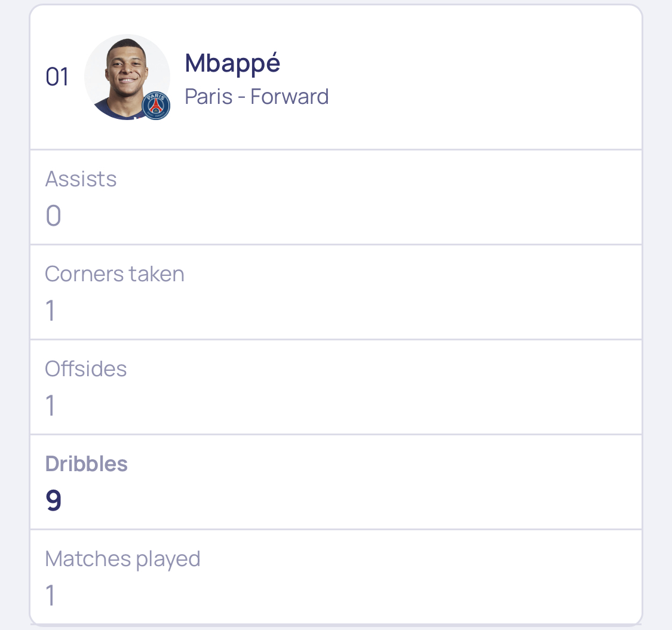672x630 pixels.
Task: Open the Mbappé player name link
Action: pyautogui.click(x=232, y=64)
